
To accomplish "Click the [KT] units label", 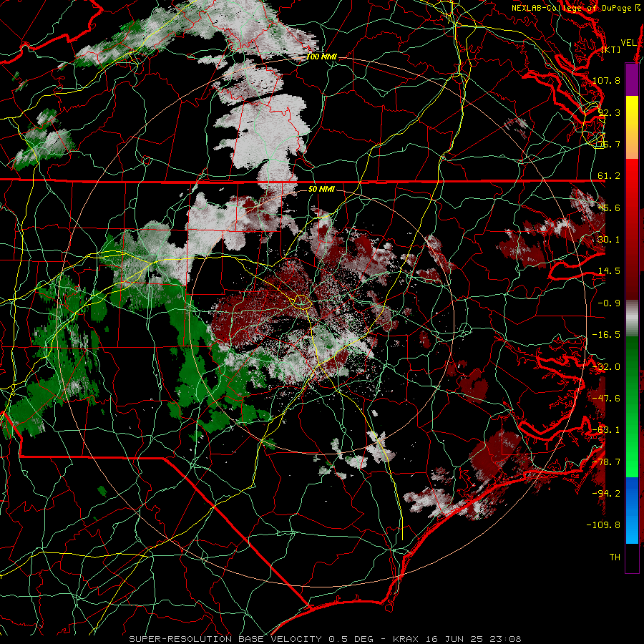I will click(611, 49).
